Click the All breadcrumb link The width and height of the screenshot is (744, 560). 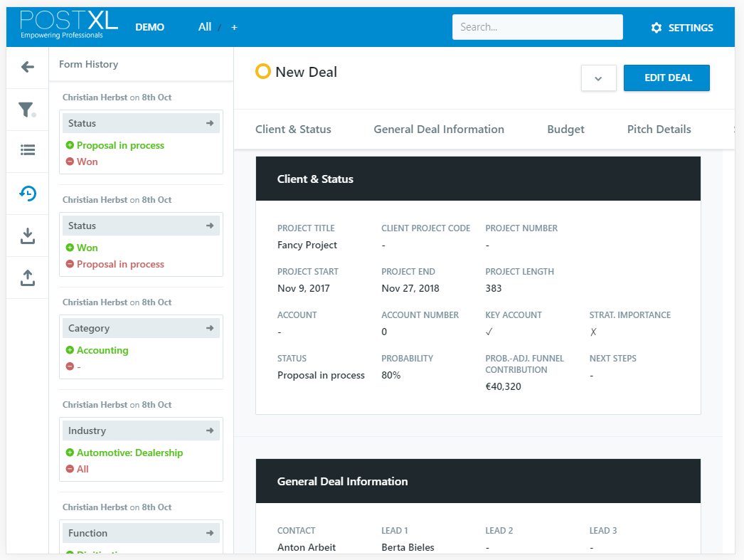point(205,27)
